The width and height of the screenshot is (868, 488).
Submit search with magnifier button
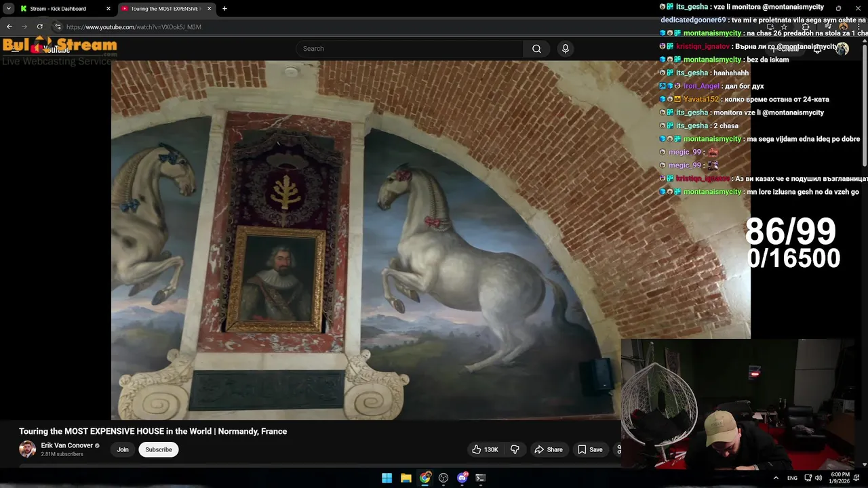click(x=536, y=49)
